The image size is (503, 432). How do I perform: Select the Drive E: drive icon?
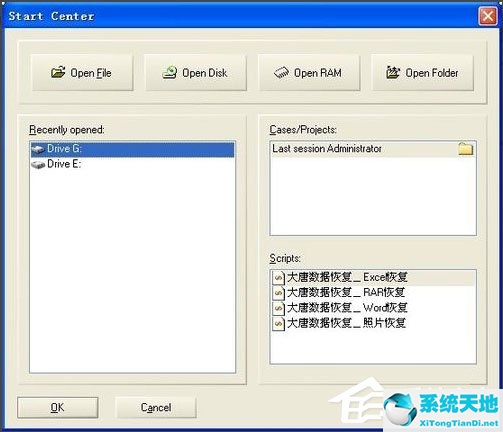(x=38, y=164)
